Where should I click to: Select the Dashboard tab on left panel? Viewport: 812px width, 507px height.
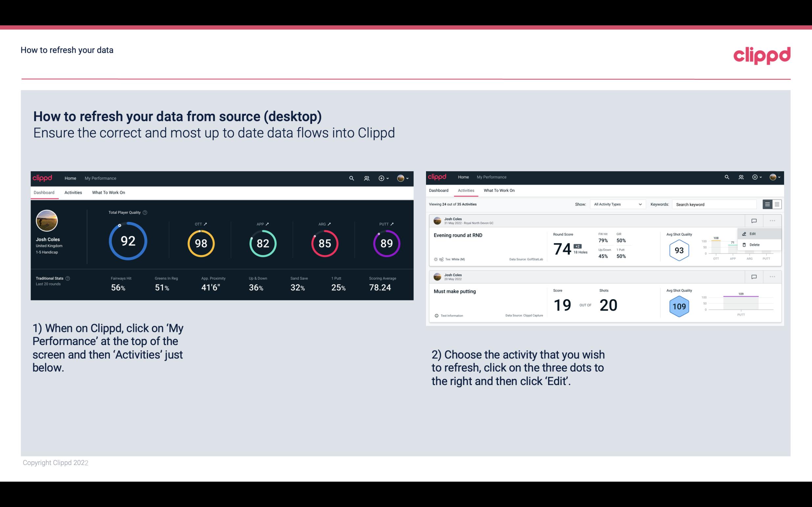[x=44, y=192]
